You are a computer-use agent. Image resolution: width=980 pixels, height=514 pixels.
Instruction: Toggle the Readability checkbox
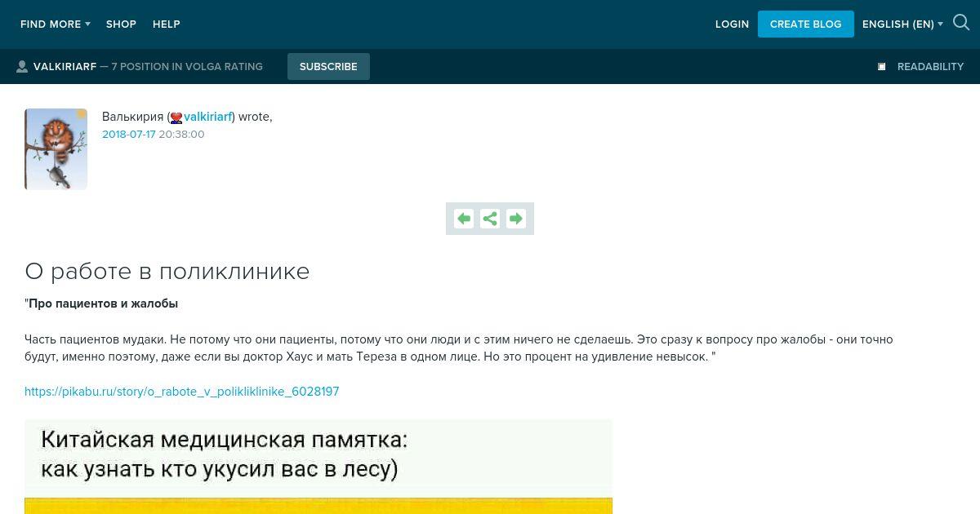881,67
